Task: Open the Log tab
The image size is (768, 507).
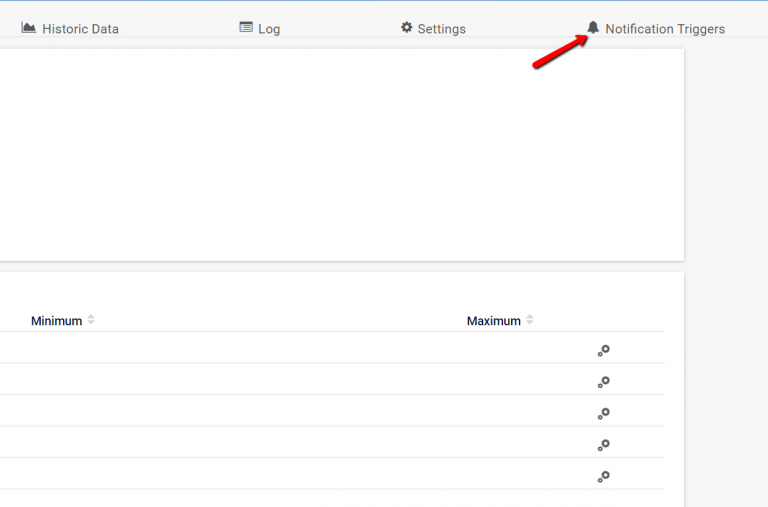Action: (x=269, y=29)
